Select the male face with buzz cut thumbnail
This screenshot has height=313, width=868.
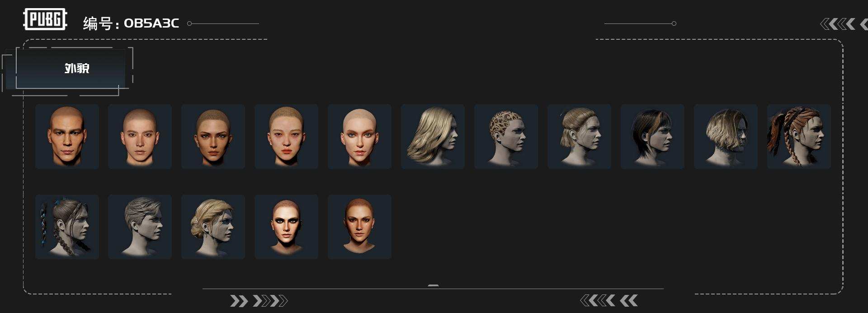pyautogui.click(x=67, y=137)
